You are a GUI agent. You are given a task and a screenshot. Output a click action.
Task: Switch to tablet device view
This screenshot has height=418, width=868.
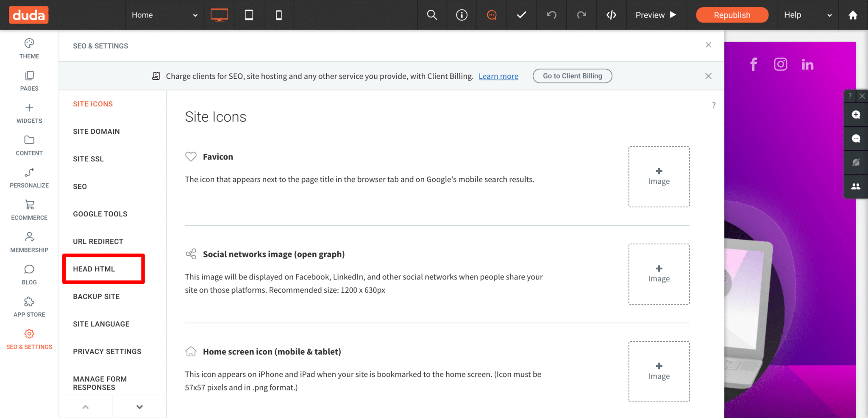(249, 15)
